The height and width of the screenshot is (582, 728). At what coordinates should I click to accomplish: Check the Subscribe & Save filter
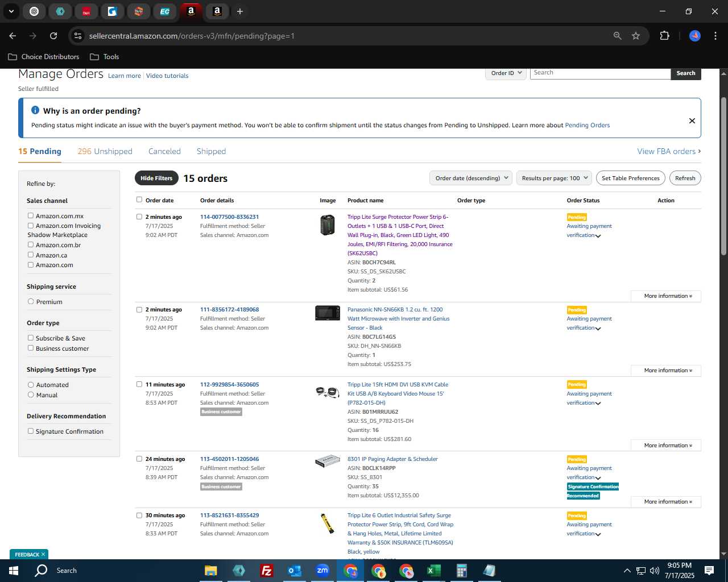(31, 338)
